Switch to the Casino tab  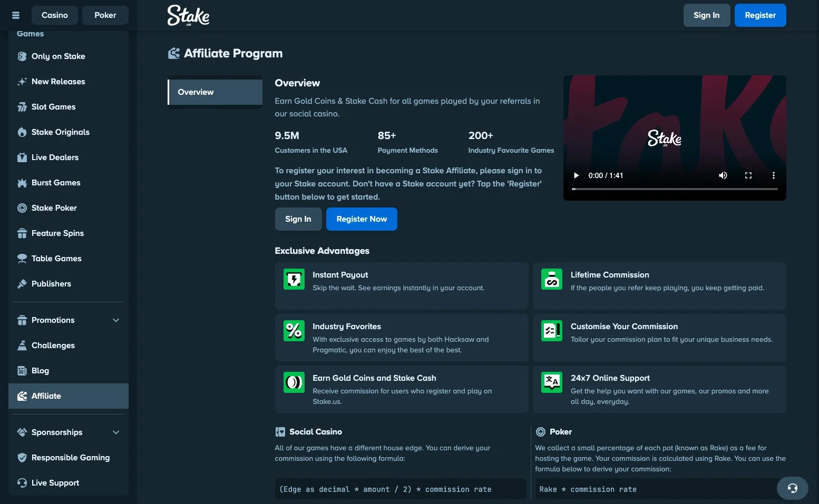pos(55,15)
